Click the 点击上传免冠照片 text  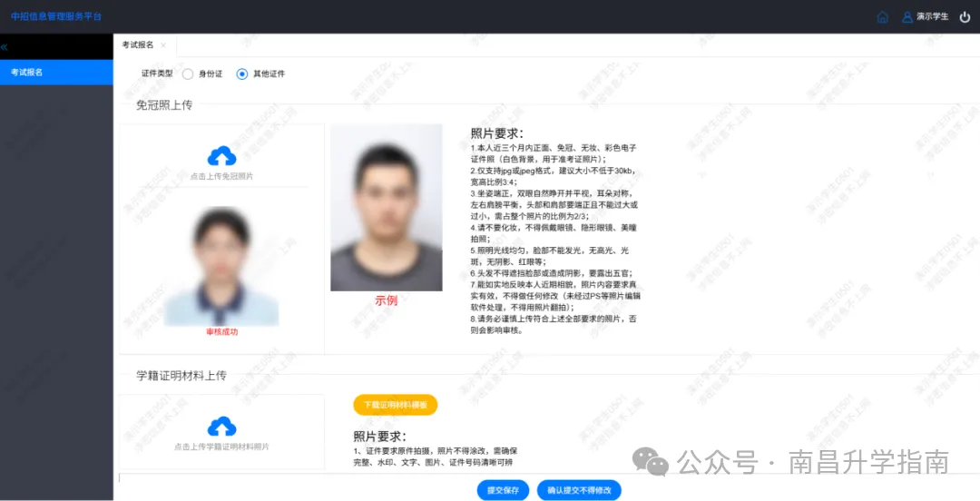click(x=222, y=176)
